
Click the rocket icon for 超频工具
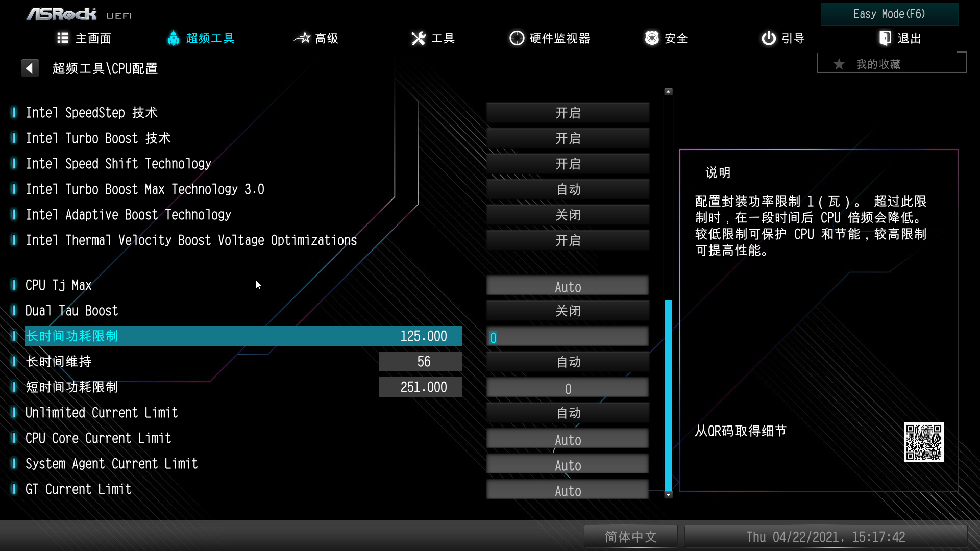pyautogui.click(x=174, y=38)
